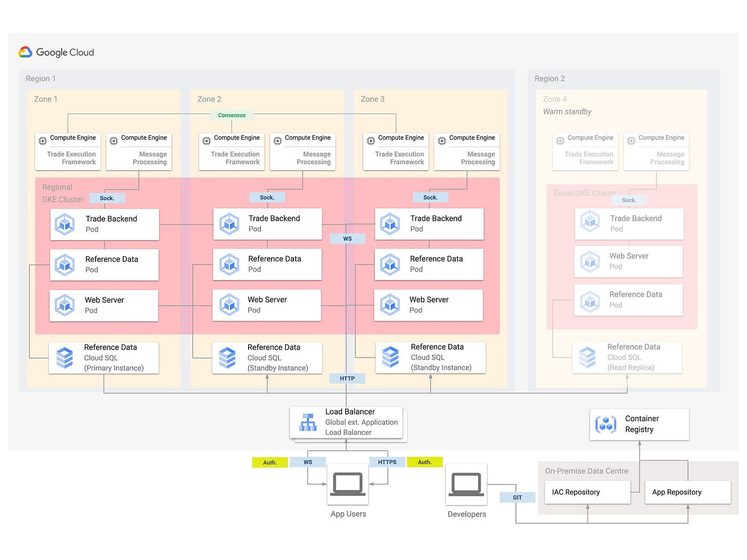
Task: Click the IAC Repository box
Action: (587, 492)
